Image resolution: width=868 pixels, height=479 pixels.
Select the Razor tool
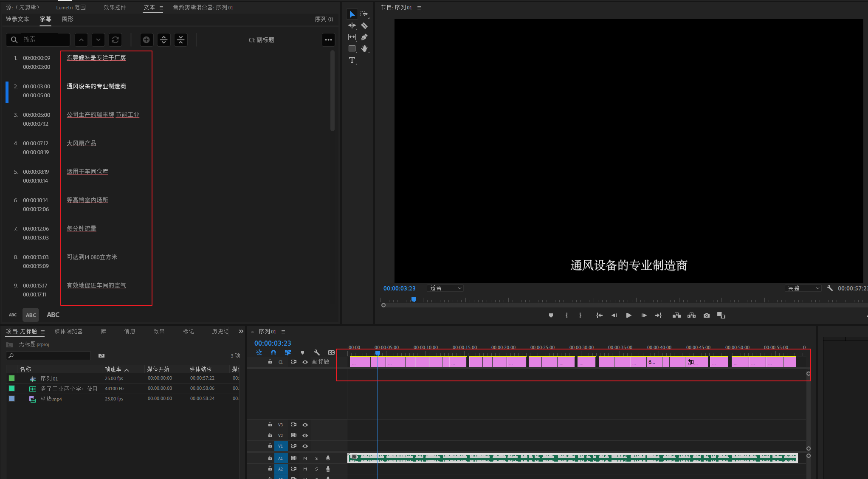[x=364, y=26]
